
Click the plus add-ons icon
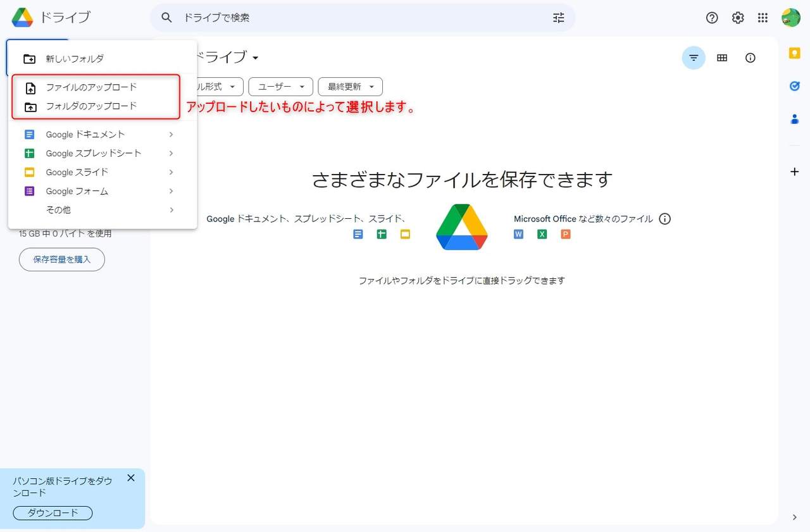(x=795, y=171)
